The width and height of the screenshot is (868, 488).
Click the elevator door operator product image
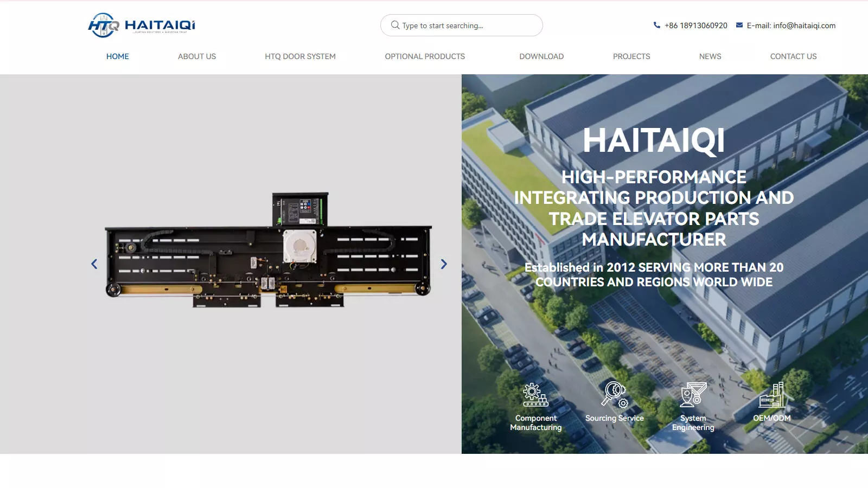coord(269,250)
